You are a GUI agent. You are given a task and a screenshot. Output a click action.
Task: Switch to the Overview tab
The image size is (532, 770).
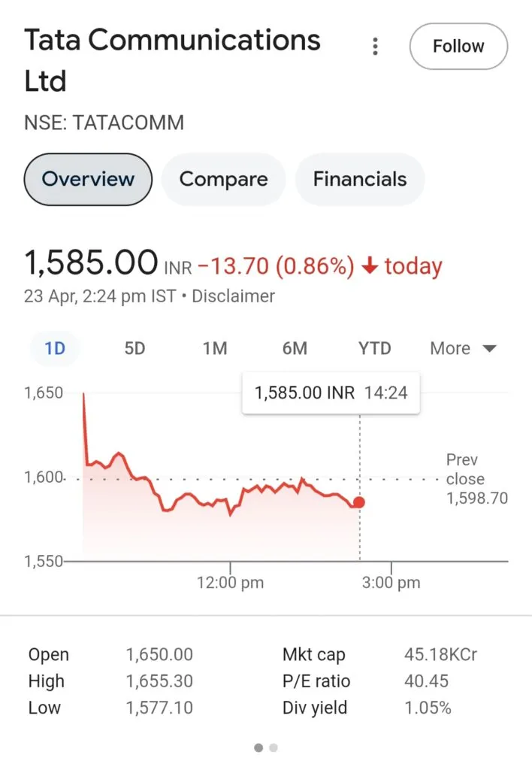click(88, 179)
